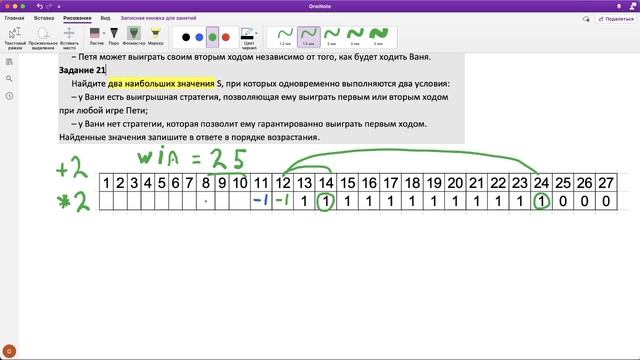640x360 pixels.
Task: Click top-row table cell 8
Action: 206,183
